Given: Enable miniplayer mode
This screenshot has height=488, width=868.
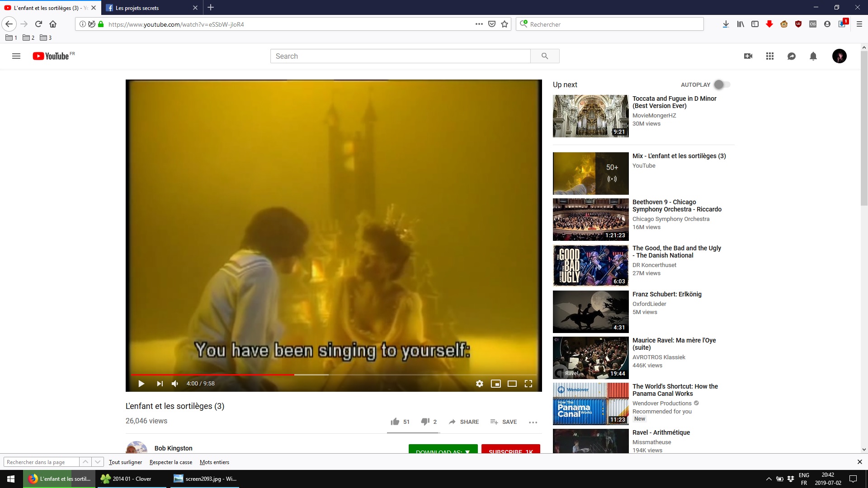Looking at the screenshot, I should 495,384.
